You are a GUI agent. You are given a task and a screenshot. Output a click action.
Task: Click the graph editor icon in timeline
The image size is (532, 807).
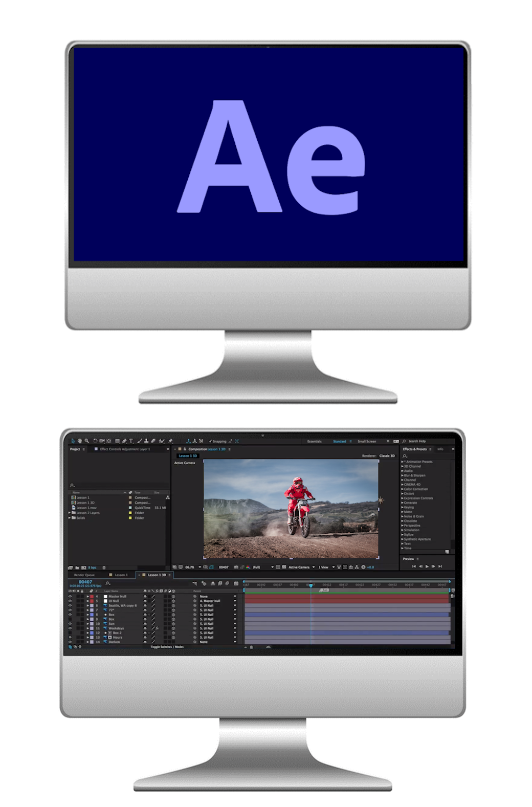pyautogui.click(x=236, y=583)
